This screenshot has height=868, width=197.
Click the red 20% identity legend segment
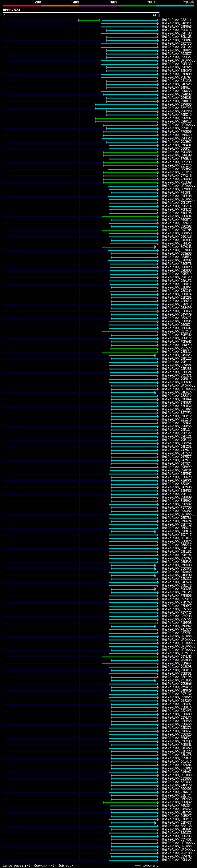point(22,6)
